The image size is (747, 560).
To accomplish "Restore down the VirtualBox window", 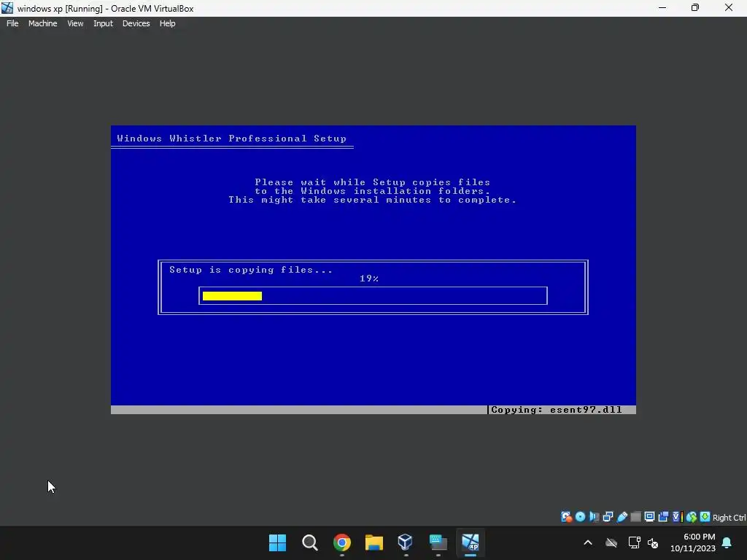I will pyautogui.click(x=695, y=8).
